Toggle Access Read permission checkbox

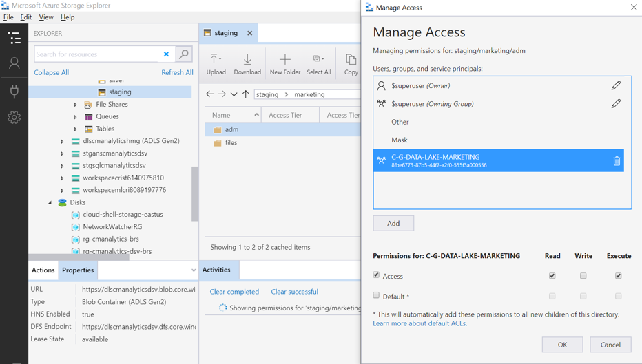pyautogui.click(x=552, y=276)
